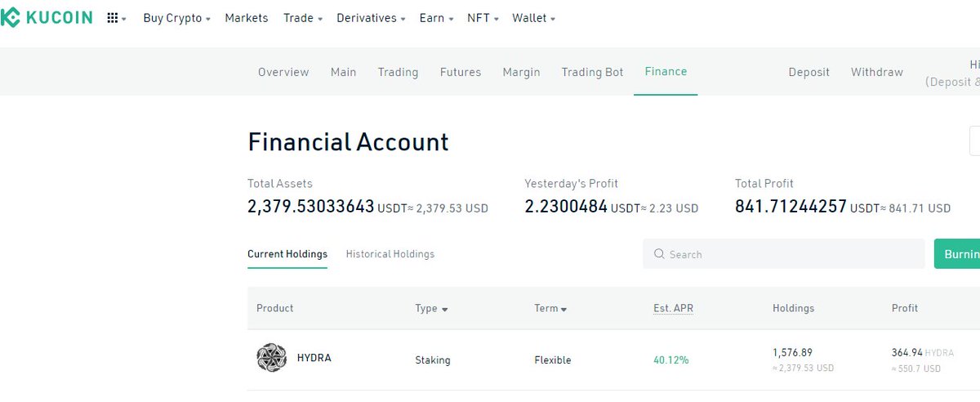Click the Total Profit label

764,184
